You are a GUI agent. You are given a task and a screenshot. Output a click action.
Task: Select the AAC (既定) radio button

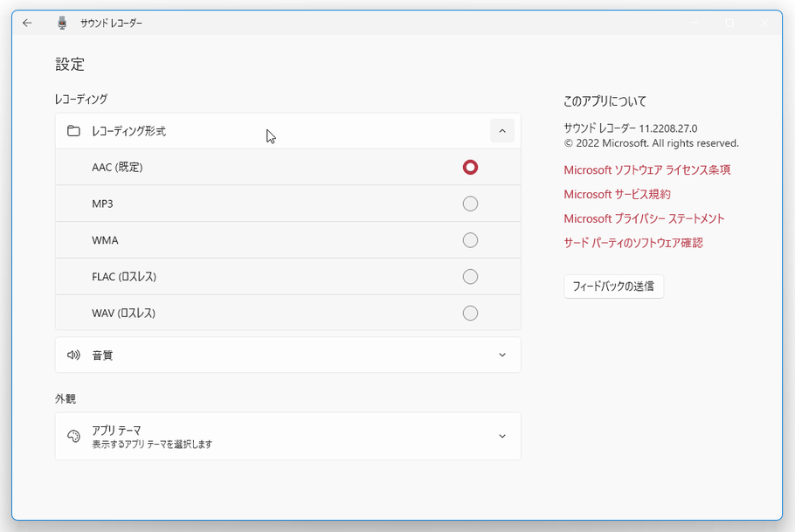pos(470,167)
